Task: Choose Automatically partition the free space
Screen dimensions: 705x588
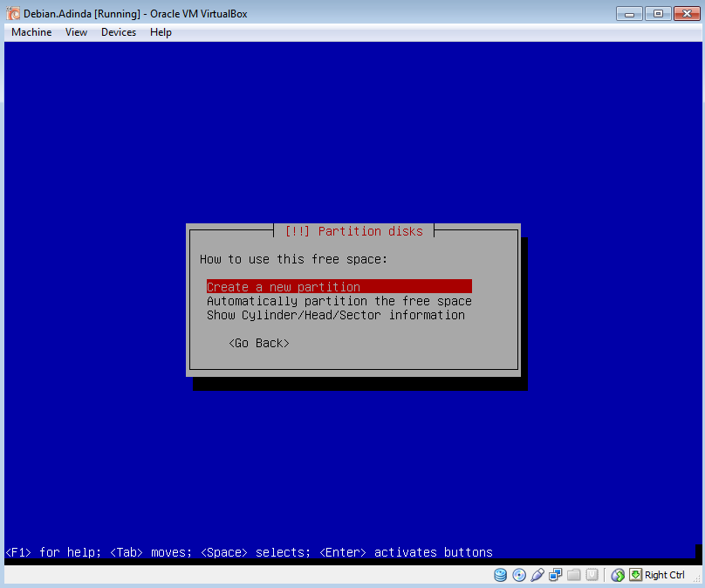Action: click(x=339, y=301)
